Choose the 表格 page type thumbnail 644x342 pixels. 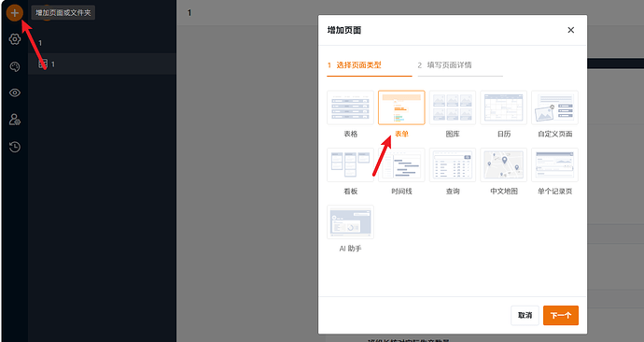click(350, 107)
